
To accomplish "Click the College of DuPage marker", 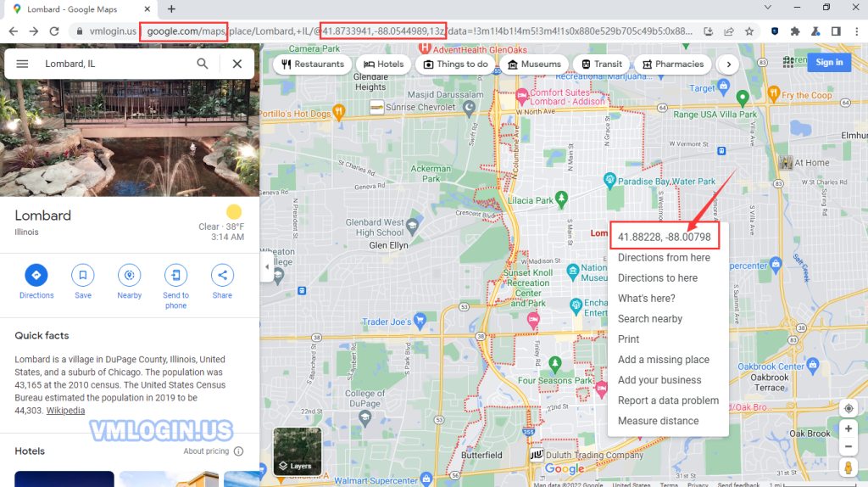I will pyautogui.click(x=364, y=417).
